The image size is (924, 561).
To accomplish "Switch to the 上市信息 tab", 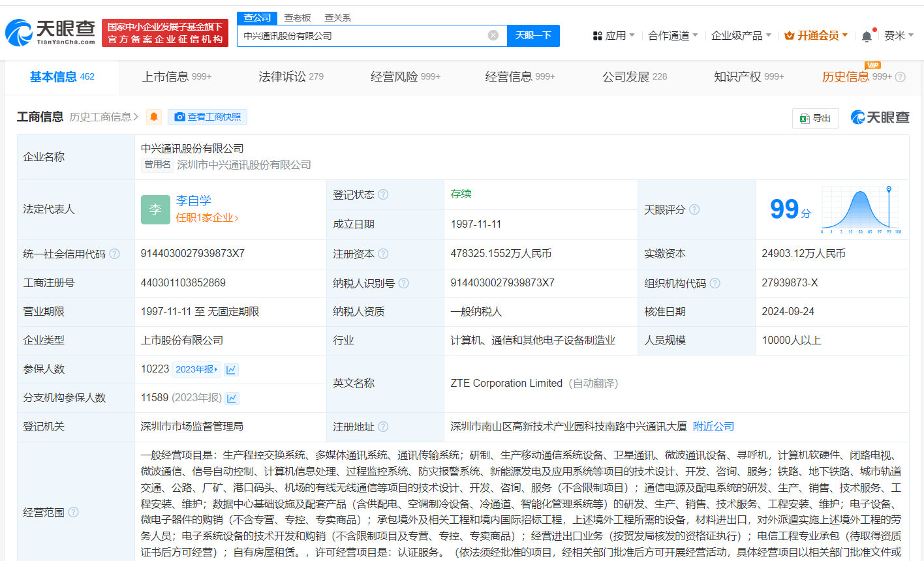I will [177, 77].
